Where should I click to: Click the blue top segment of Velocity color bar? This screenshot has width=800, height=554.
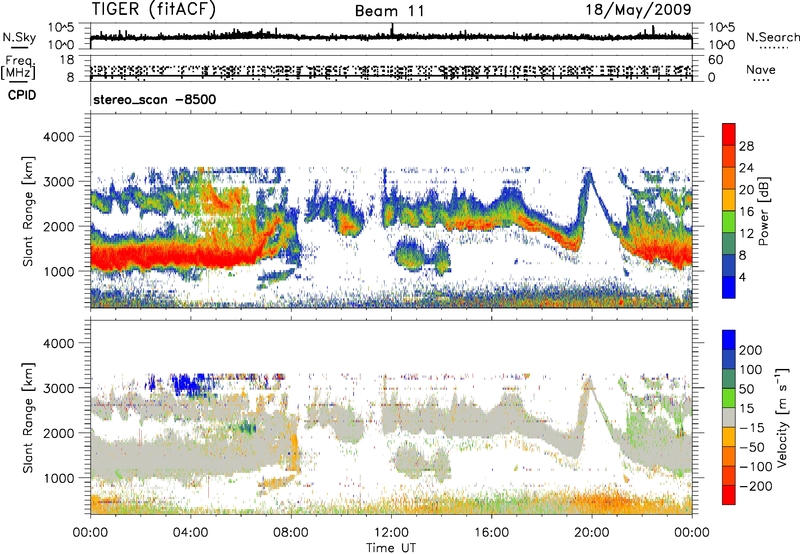729,340
